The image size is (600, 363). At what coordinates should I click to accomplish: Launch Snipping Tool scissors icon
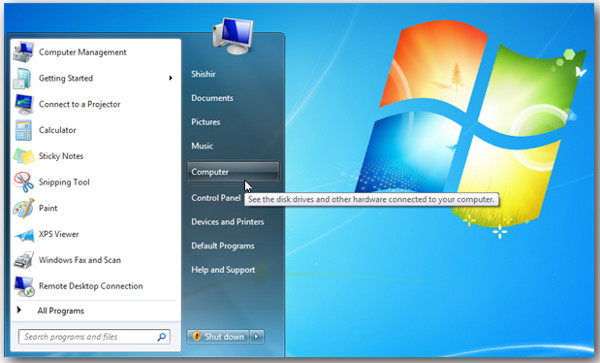coord(23,182)
